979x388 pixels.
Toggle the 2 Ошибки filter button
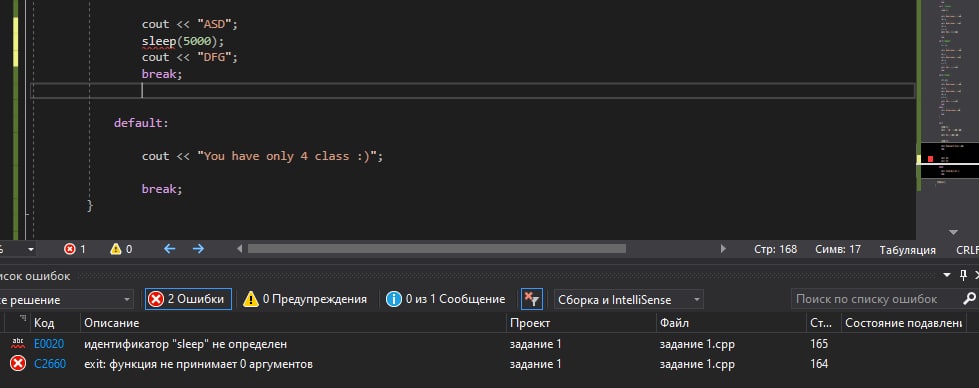pos(189,299)
